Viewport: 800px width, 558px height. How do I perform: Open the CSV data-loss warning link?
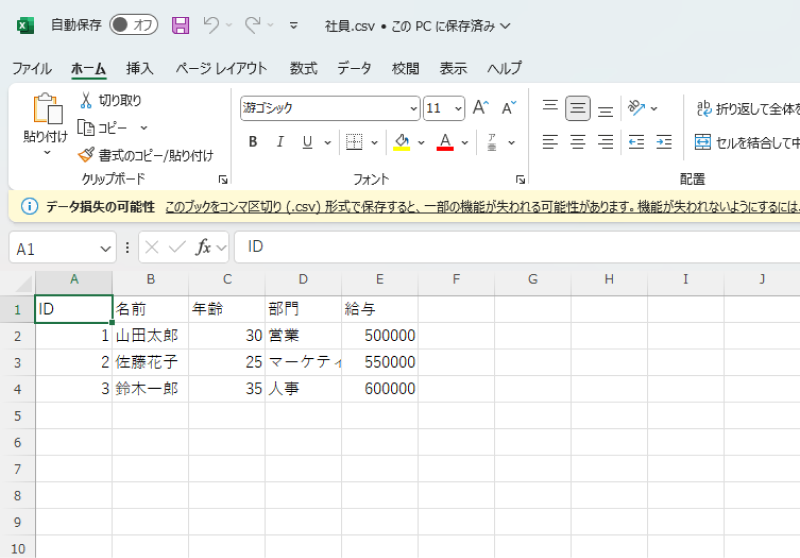pos(482,207)
